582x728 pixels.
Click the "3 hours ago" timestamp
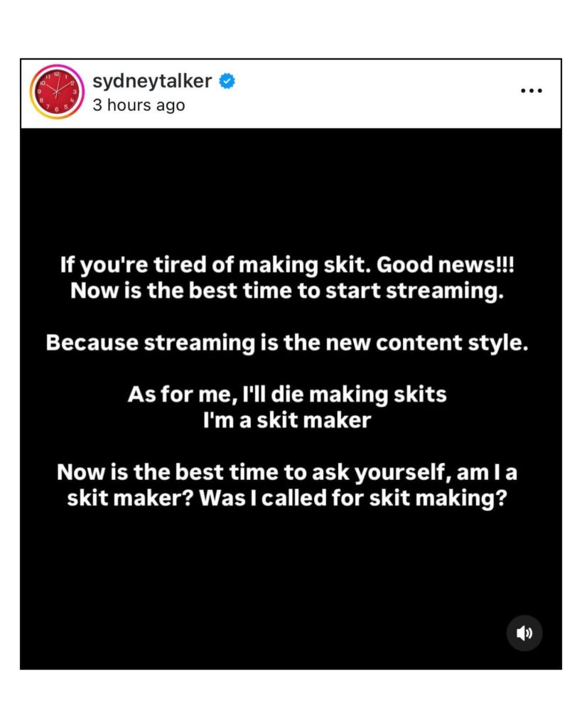pyautogui.click(x=139, y=105)
